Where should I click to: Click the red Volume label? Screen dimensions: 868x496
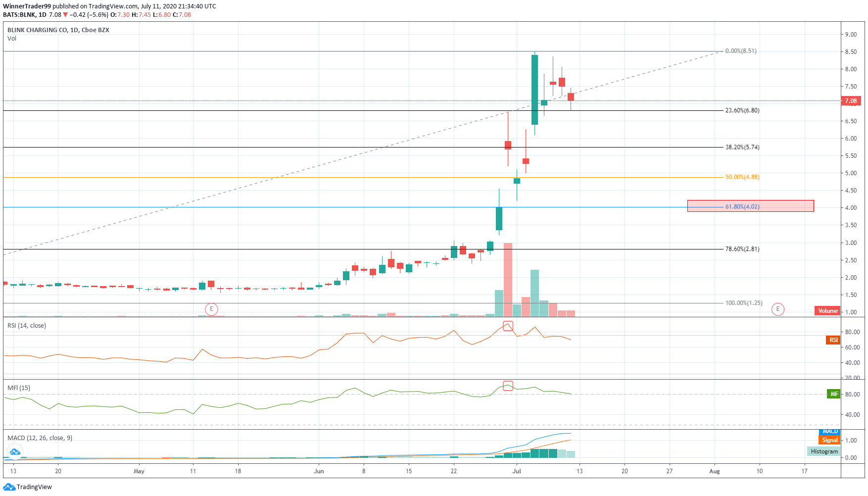827,311
